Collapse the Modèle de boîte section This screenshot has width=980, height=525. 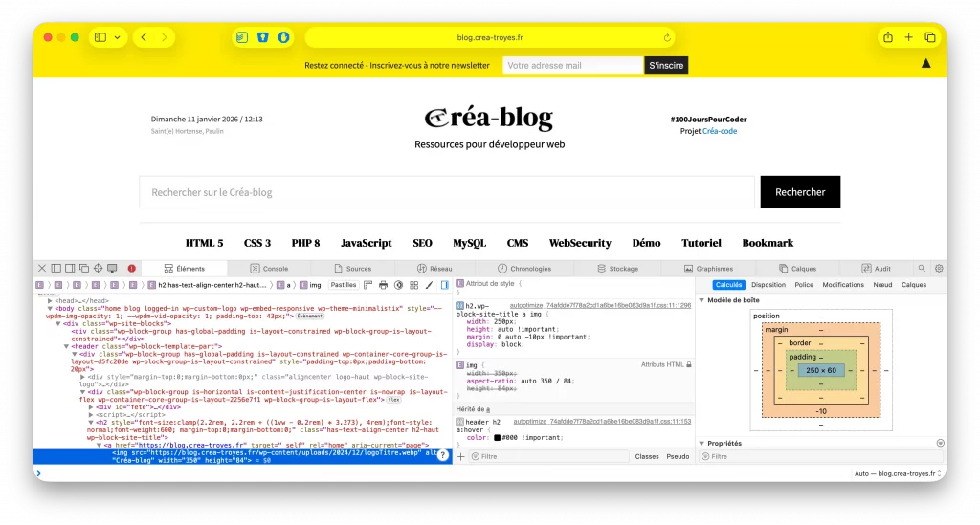pos(702,300)
